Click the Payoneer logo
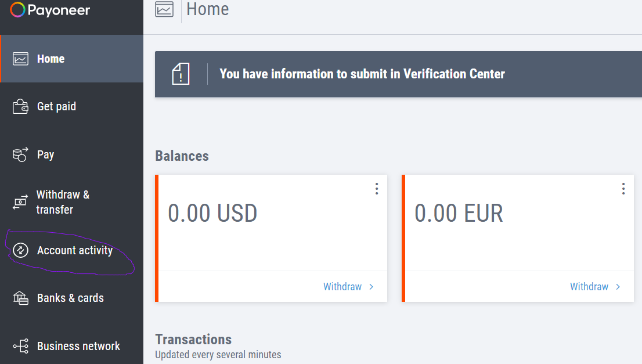Viewport: 642px width, 364px height. [49, 10]
